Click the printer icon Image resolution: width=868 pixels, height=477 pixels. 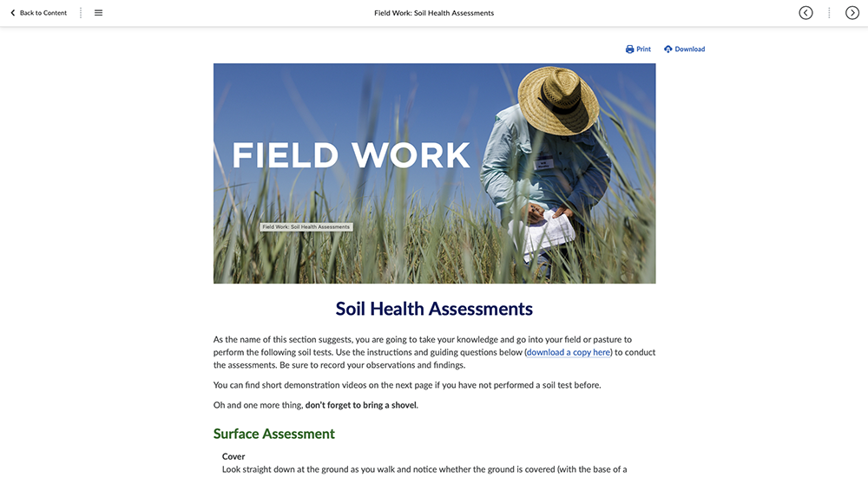(629, 49)
